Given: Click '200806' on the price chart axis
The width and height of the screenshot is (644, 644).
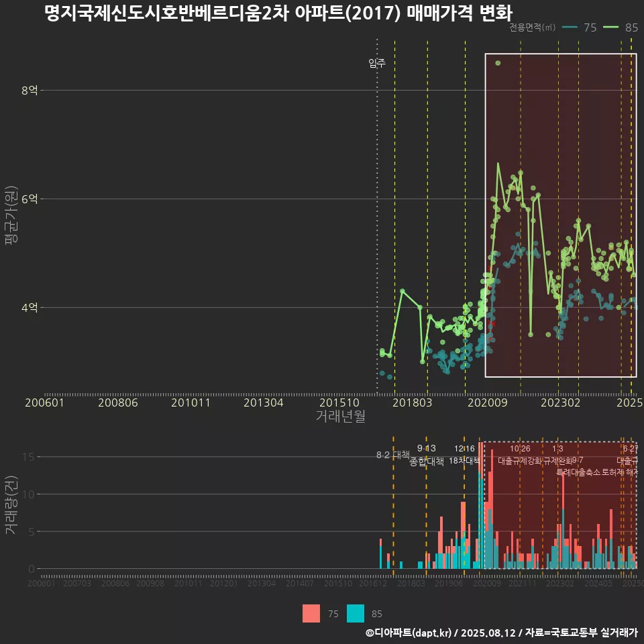Looking at the screenshot, I should (x=118, y=402).
